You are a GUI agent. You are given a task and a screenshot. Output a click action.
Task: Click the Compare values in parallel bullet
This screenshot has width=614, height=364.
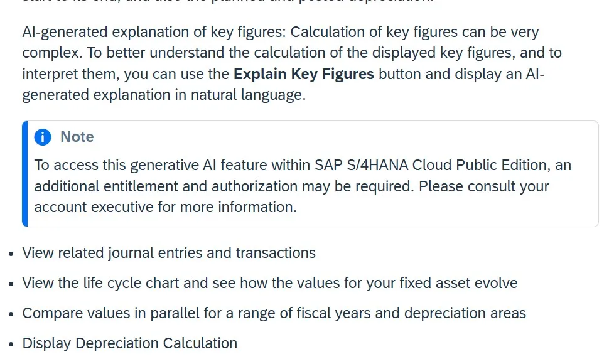(274, 313)
